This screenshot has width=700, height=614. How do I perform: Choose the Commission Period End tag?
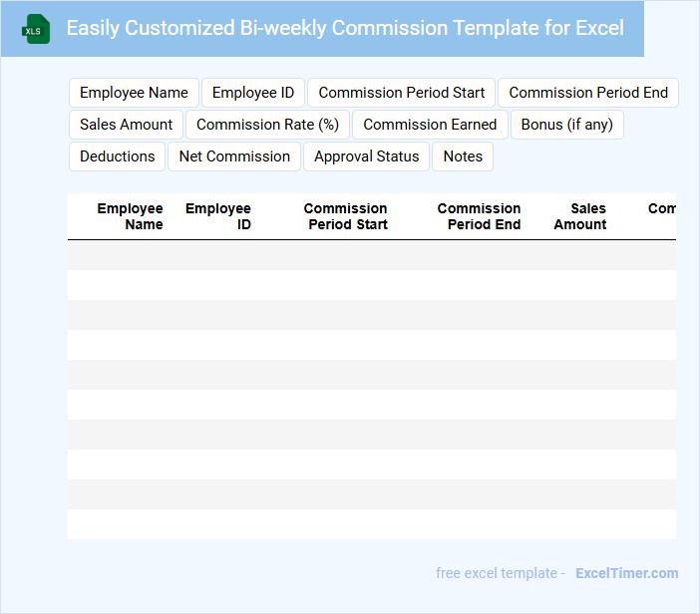click(588, 93)
